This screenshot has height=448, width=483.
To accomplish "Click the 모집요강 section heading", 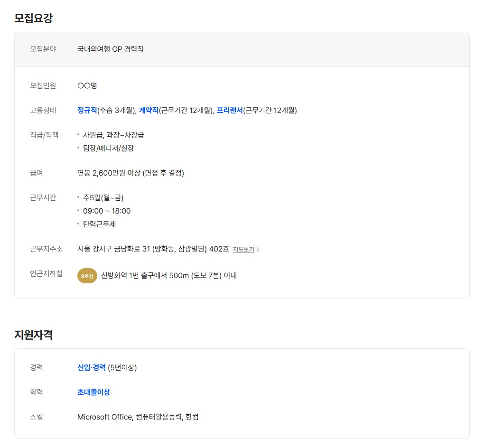I will coord(33,19).
